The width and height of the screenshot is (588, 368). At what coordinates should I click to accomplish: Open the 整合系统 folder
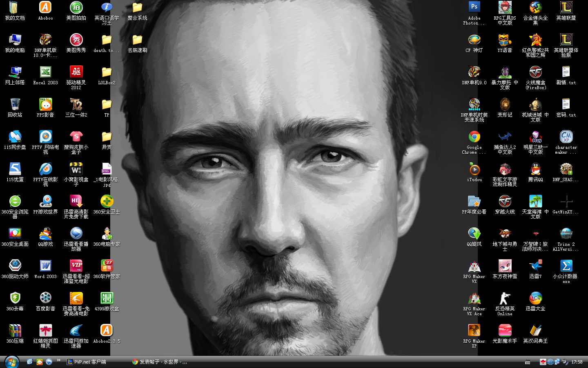(x=137, y=11)
